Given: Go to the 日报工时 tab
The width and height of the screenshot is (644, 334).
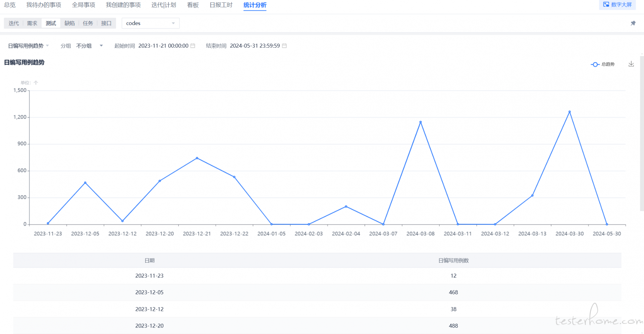Looking at the screenshot, I should click(221, 5).
